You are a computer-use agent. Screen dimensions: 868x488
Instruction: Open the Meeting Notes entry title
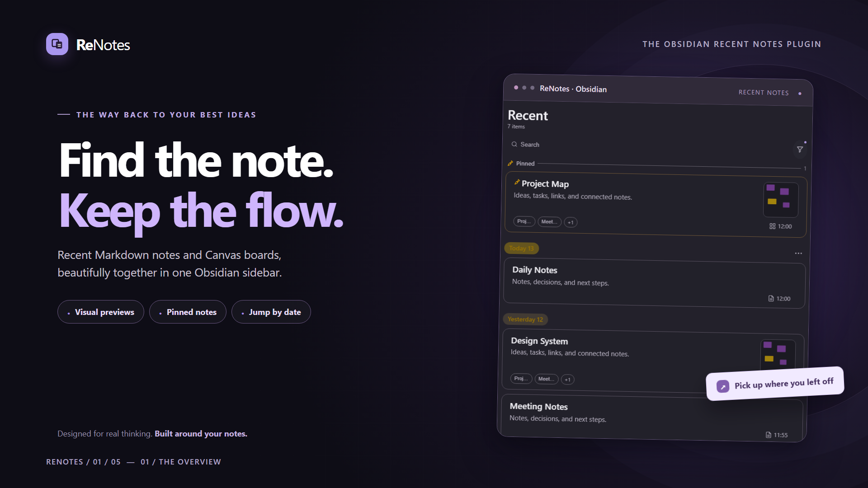pyautogui.click(x=539, y=407)
